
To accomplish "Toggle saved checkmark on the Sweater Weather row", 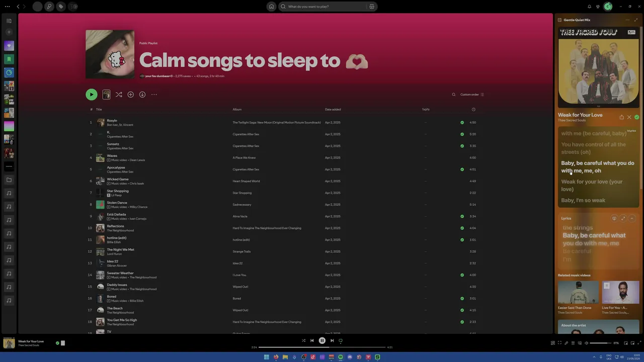I will pyautogui.click(x=462, y=275).
